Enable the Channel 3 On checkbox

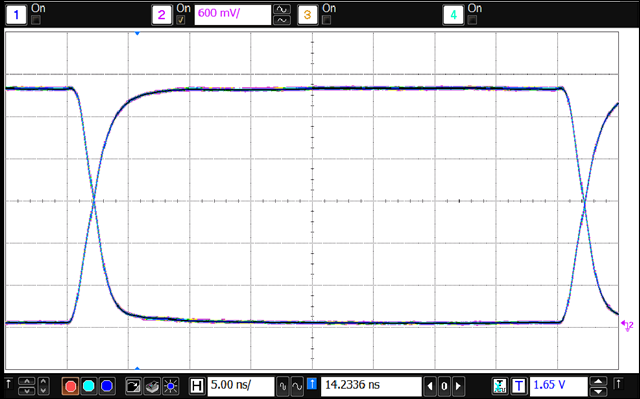click(327, 20)
